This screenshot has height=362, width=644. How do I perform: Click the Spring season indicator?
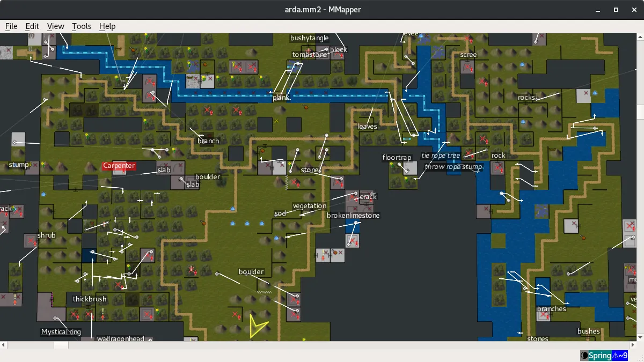[x=600, y=356]
